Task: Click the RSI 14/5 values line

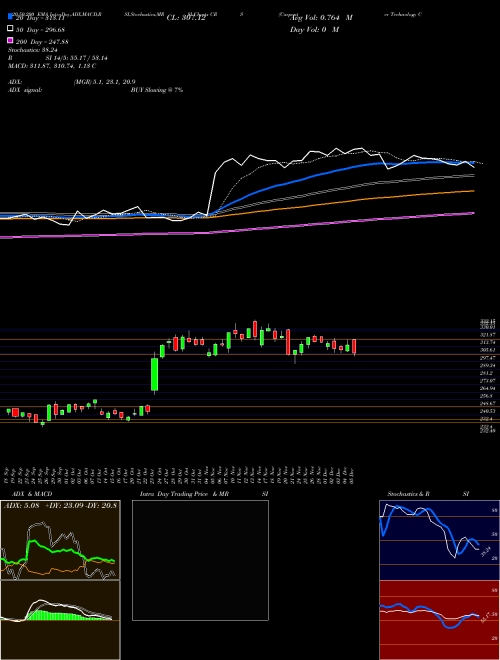Action: click(x=58, y=58)
